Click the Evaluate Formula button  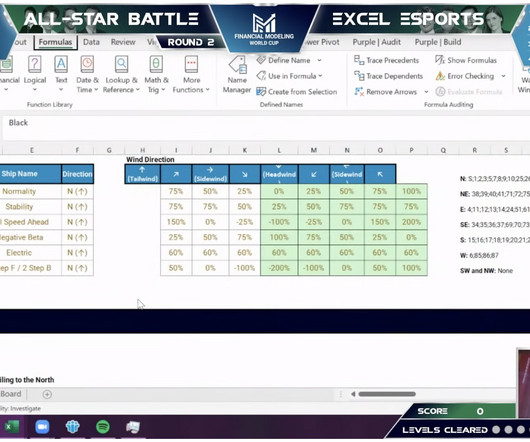click(x=469, y=92)
